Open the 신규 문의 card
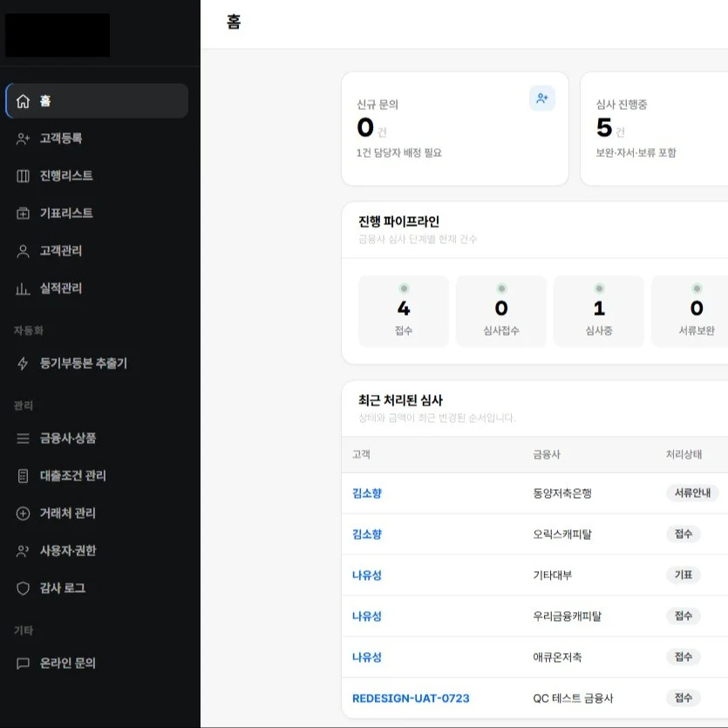Image resolution: width=728 pixels, height=728 pixels. (455, 129)
